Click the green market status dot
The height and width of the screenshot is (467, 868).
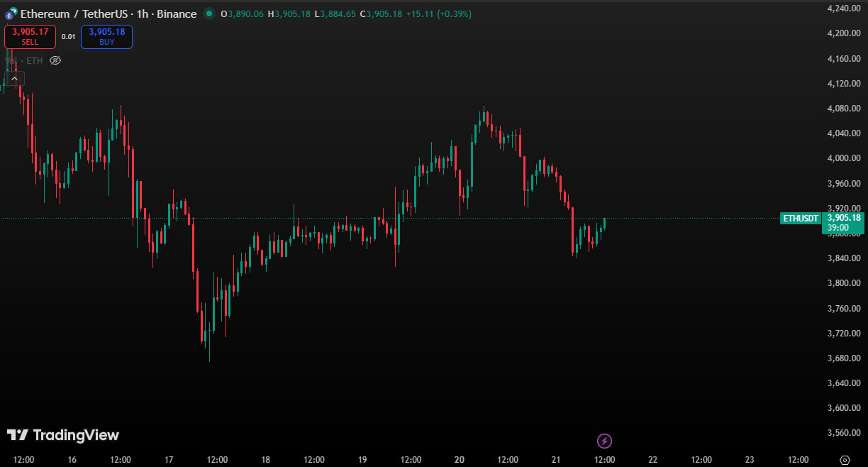(x=208, y=14)
